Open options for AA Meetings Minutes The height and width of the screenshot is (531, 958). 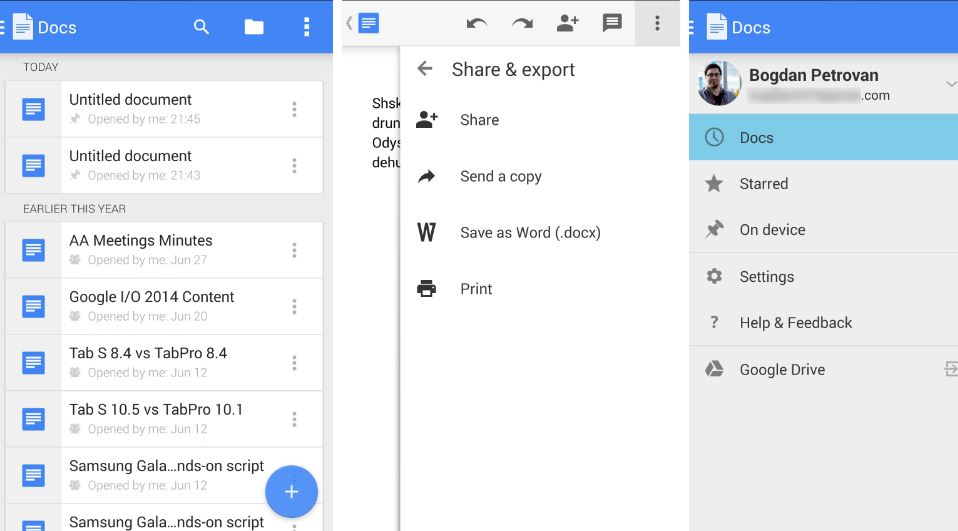pos(294,250)
